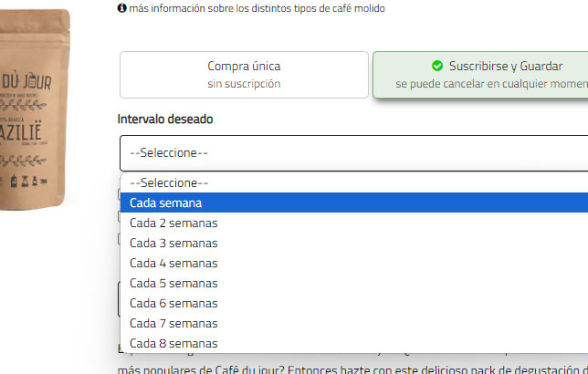The image size is (588, 374).
Task: Choose Cada semana from the interval list
Action: (166, 203)
